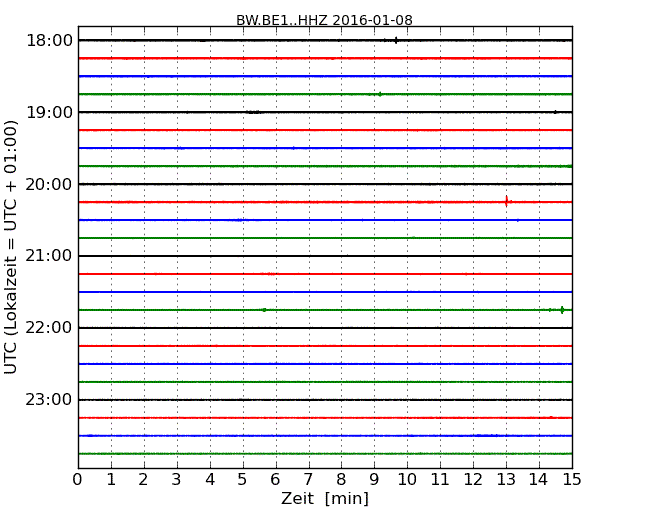The image size is (650, 520).
Task: Click the UTC Lokalzeit vertical axis label
Action: 11,247
